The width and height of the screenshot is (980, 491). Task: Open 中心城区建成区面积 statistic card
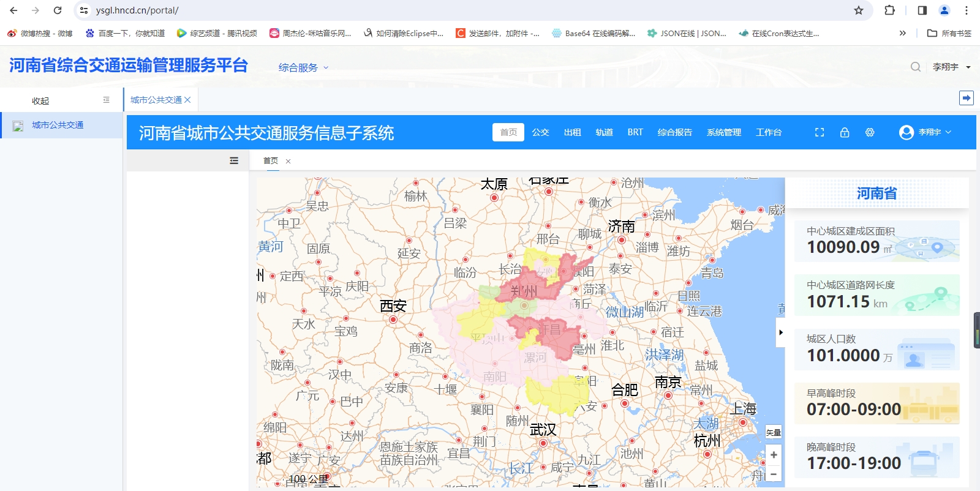tap(877, 241)
